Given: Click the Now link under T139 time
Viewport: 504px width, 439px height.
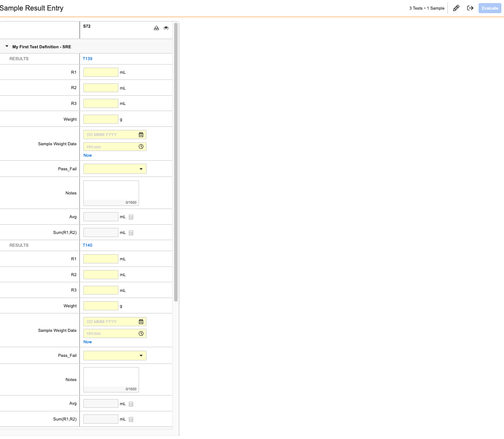Looking at the screenshot, I should (88, 155).
